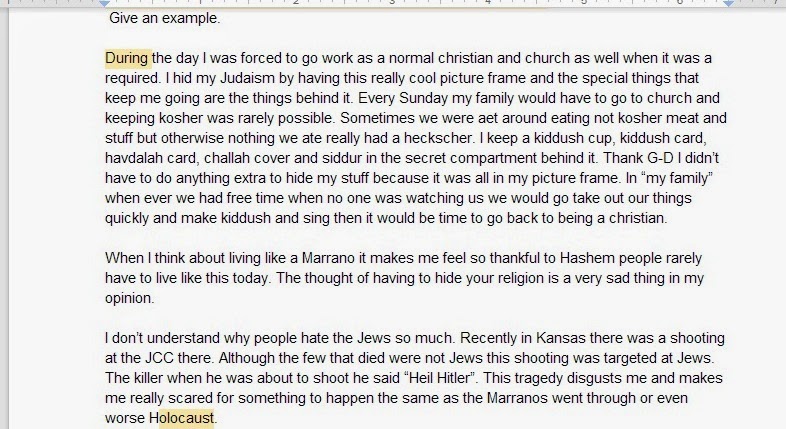Click the quoted phrase "my family"
Screen dimensions: 786x429
point(677,178)
